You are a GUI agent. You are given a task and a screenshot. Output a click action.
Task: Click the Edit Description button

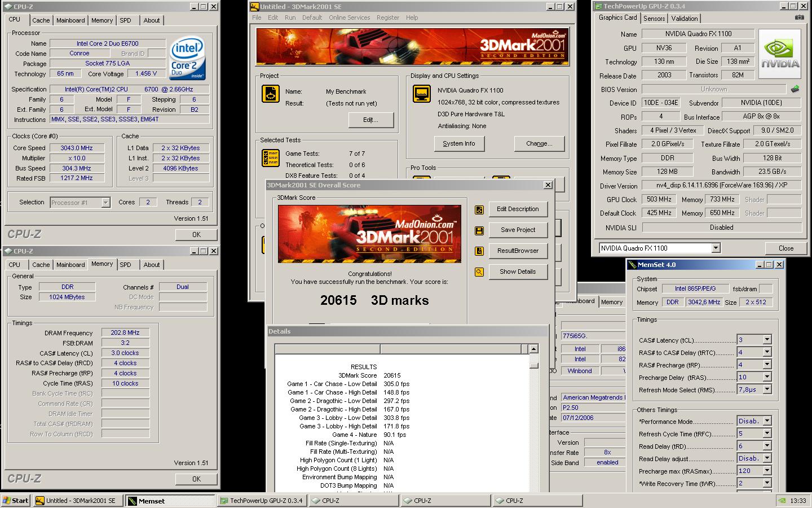pyautogui.click(x=518, y=209)
